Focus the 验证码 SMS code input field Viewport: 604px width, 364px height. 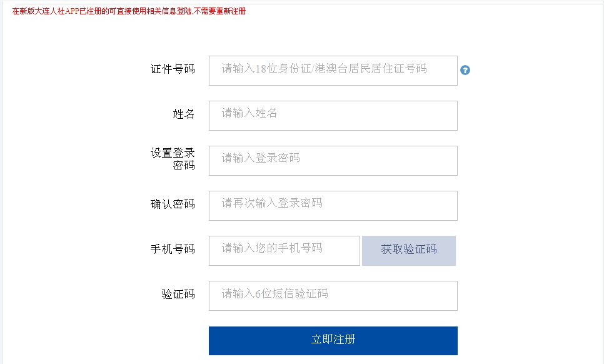click(x=333, y=296)
